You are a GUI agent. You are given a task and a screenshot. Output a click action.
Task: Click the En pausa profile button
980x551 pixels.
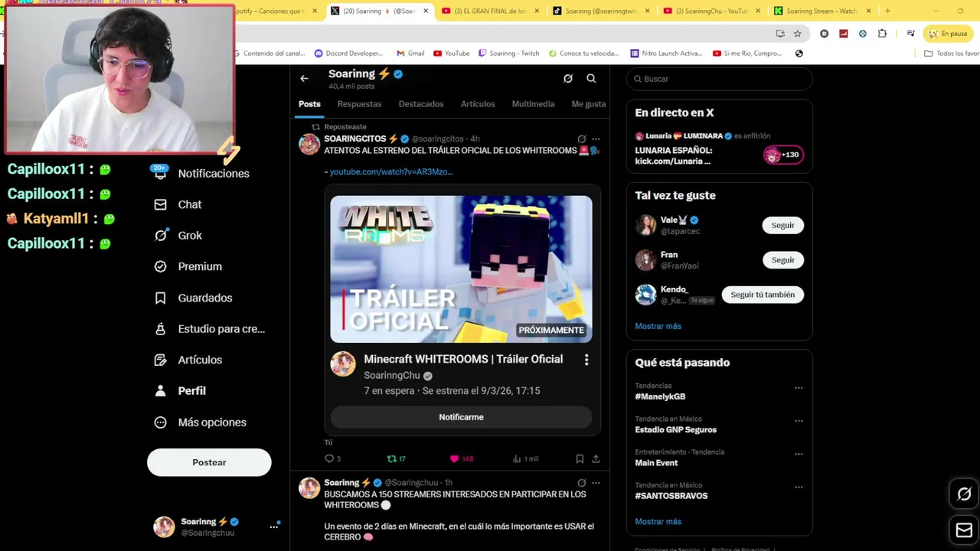(x=947, y=34)
